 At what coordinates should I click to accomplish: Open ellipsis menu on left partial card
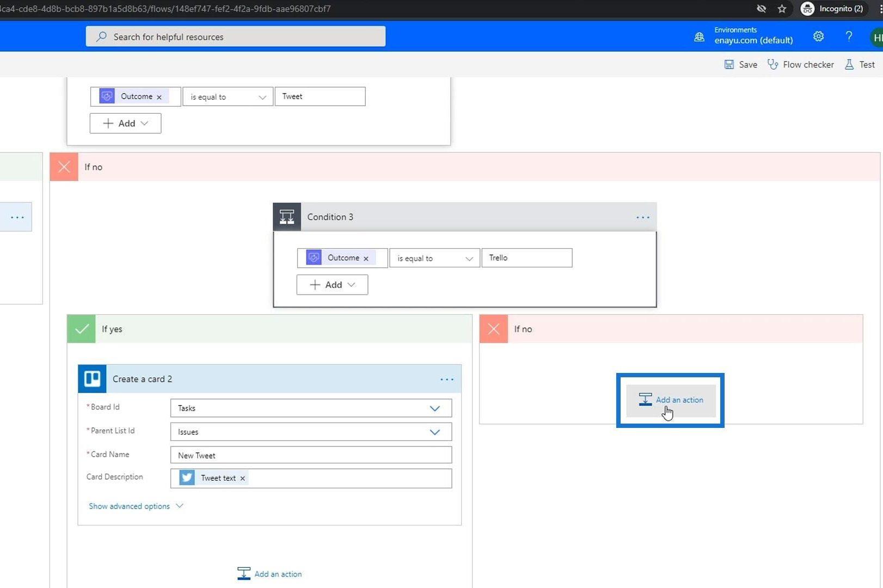coord(17,217)
